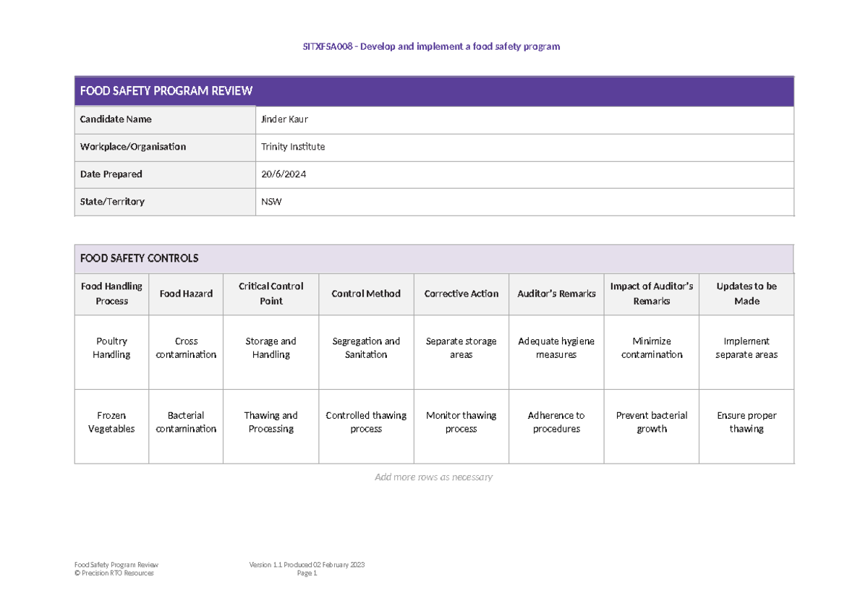Click the Critical Control Point column header
Image resolution: width=868 pixels, height=614 pixels.
[x=271, y=294]
